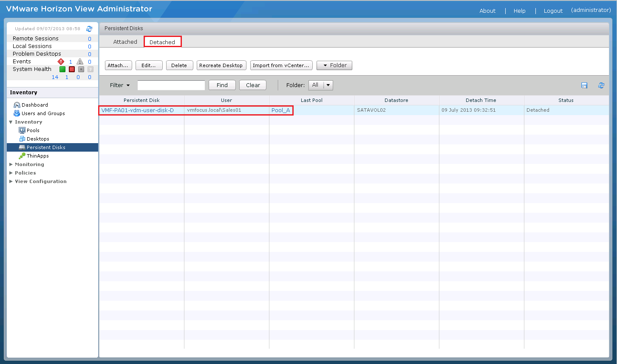Open the Pool_A link in the Last Pool column
The height and width of the screenshot is (364, 617).
tap(280, 110)
